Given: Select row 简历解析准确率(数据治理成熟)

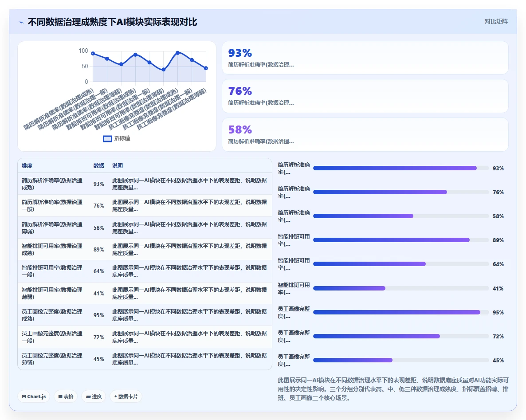Looking at the screenshot, I should tap(145, 184).
